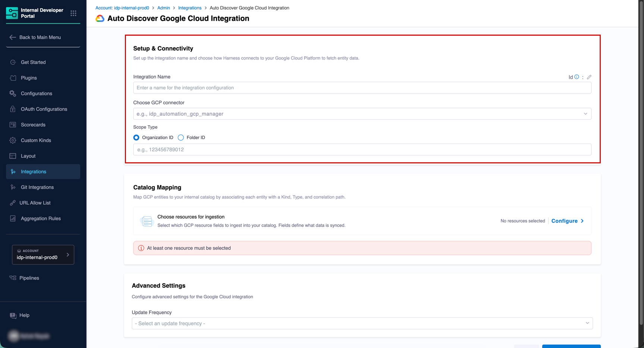Screen dimensions: 644x348
Task: Click the Custom Kinds gear icon
Action: [x=13, y=140]
